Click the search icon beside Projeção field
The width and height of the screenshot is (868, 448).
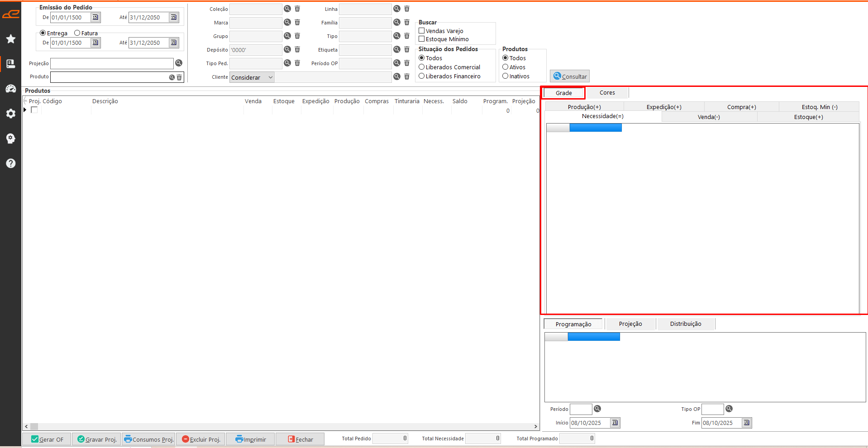[179, 63]
